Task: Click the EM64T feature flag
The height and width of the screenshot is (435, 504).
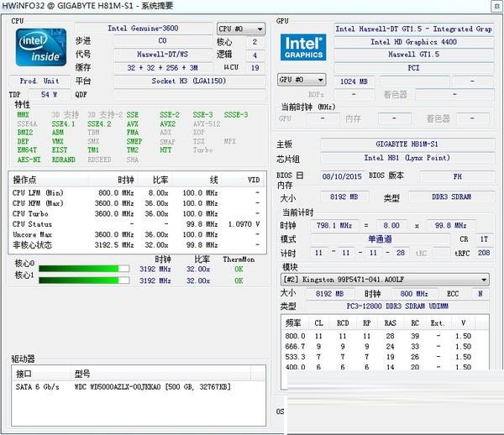Action: (x=27, y=150)
